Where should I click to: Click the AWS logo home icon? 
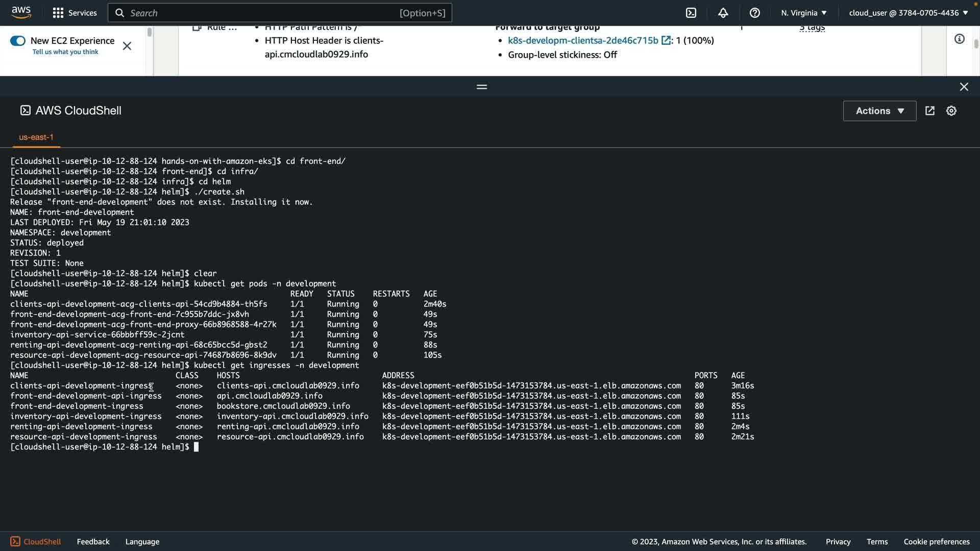(21, 12)
